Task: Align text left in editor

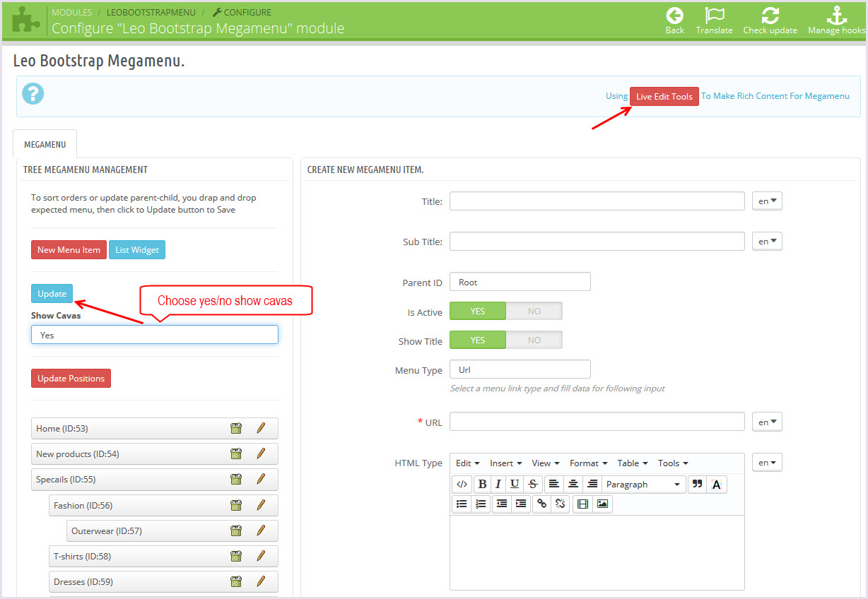Action: 553,484
